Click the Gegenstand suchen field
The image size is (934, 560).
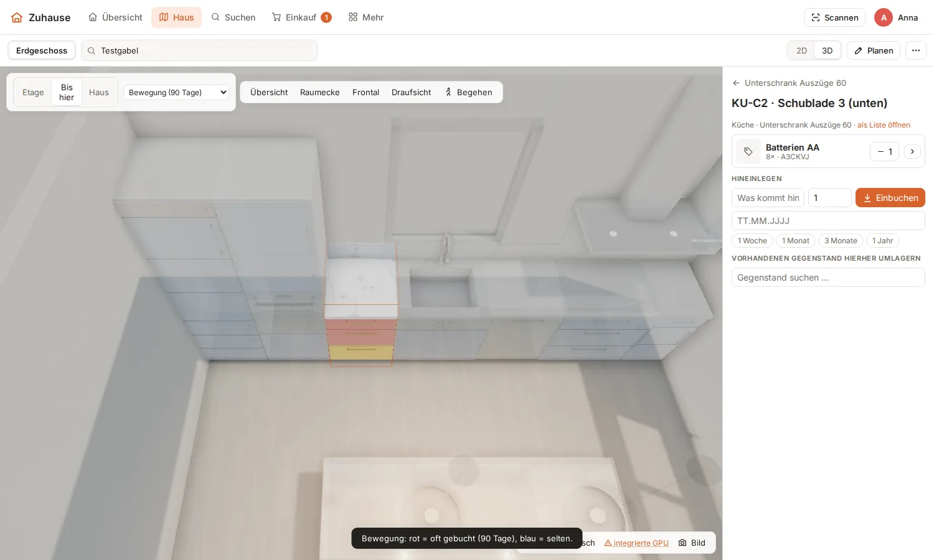click(x=828, y=278)
